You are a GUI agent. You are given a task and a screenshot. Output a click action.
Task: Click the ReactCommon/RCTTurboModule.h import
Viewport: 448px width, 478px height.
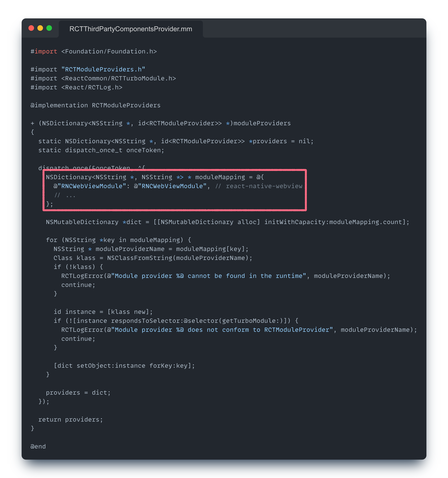click(119, 78)
